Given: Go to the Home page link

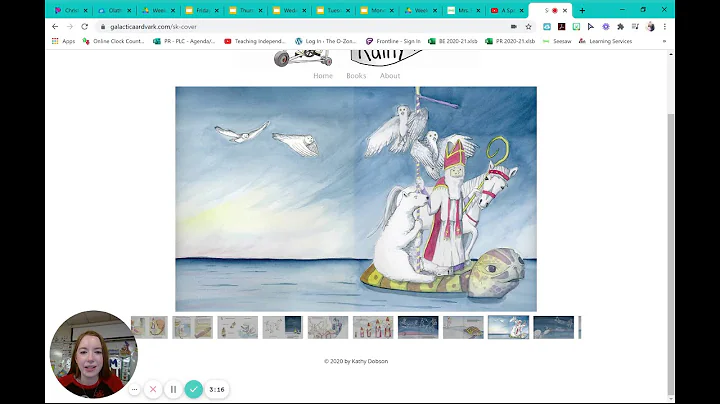Looking at the screenshot, I should pyautogui.click(x=323, y=76).
